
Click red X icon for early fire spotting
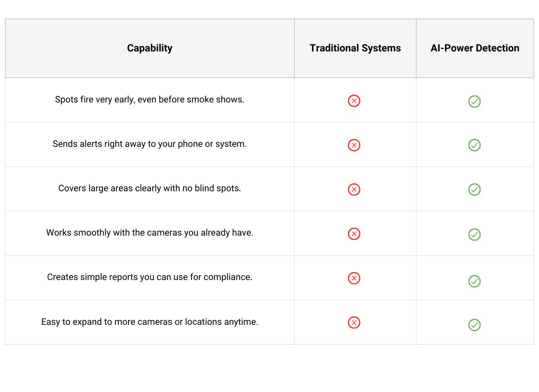pos(354,101)
